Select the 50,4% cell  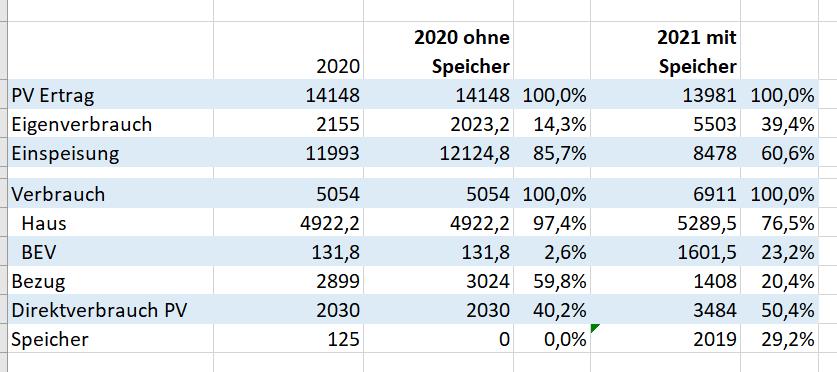(779, 310)
